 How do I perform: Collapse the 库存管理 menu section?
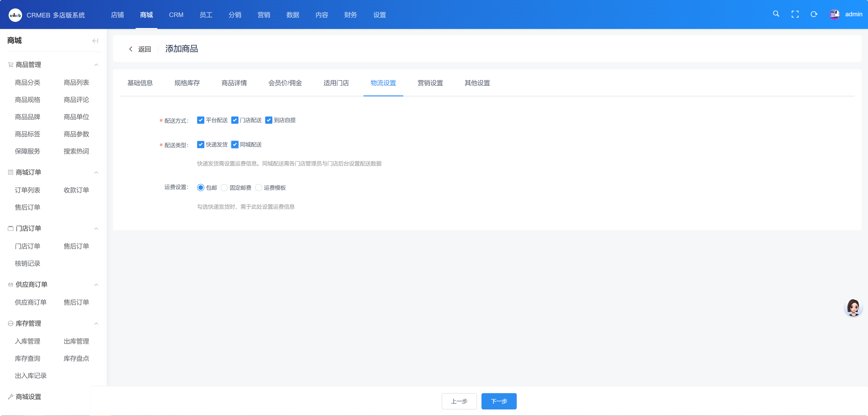[x=96, y=324]
